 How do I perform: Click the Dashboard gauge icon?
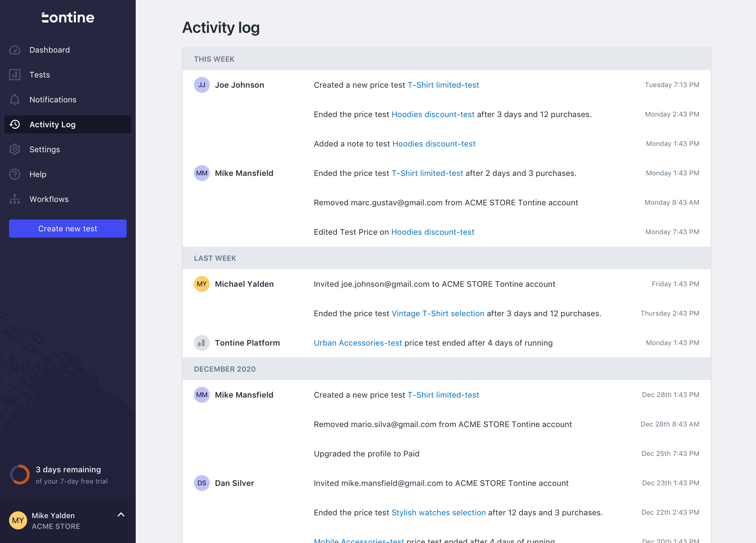[x=15, y=50]
